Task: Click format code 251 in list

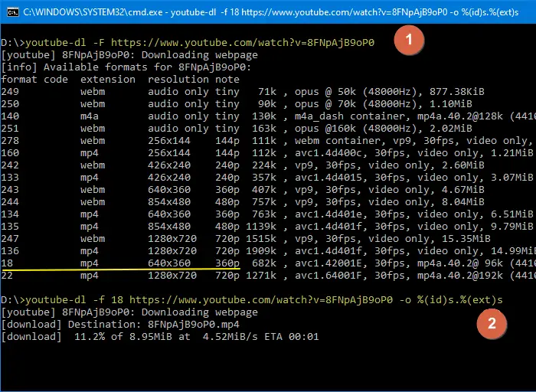Action: (10, 129)
